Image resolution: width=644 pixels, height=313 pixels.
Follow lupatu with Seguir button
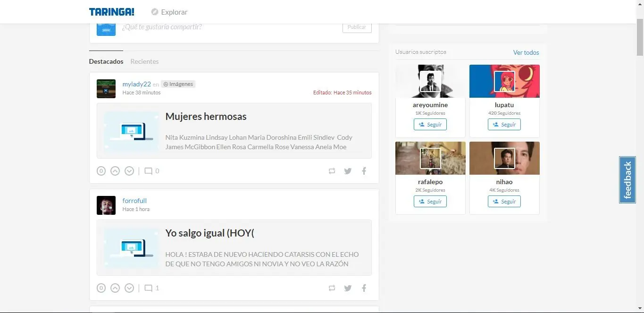pos(504,125)
